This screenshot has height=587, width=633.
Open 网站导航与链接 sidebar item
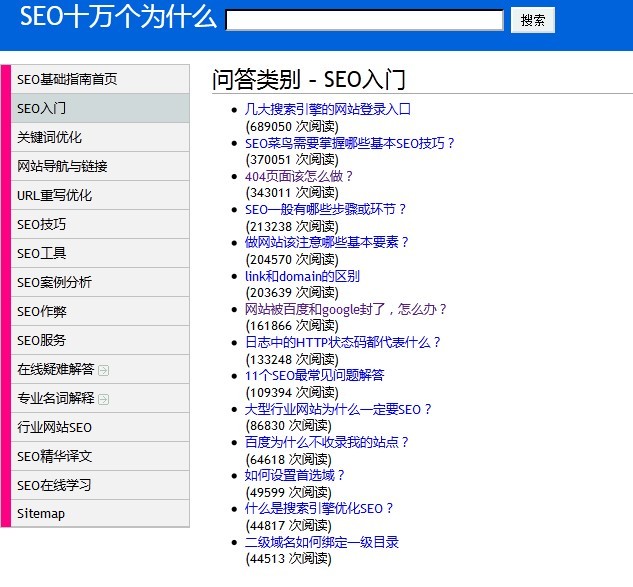pyautogui.click(x=100, y=166)
